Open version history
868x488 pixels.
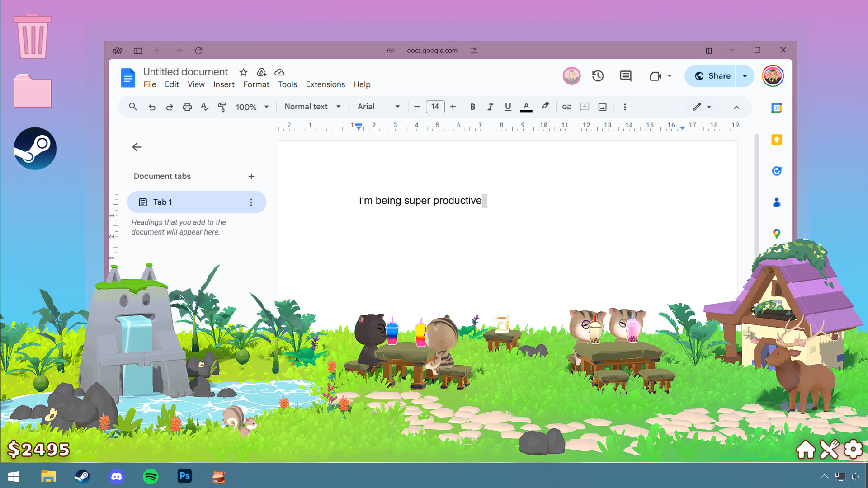point(598,75)
